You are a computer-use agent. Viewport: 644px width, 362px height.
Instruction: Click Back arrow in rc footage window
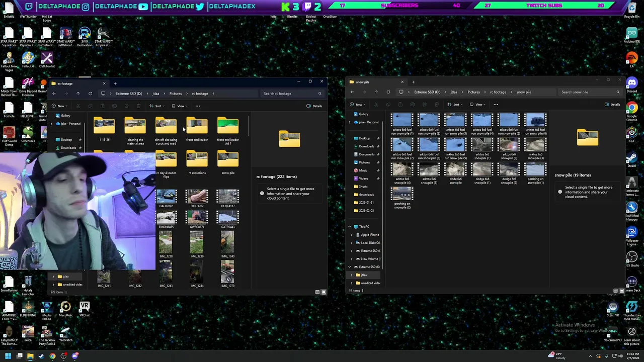point(54,94)
